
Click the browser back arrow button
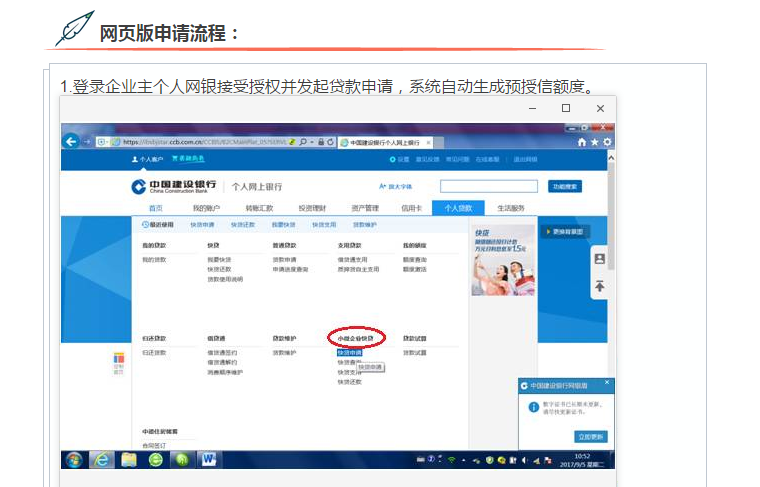coord(71,141)
